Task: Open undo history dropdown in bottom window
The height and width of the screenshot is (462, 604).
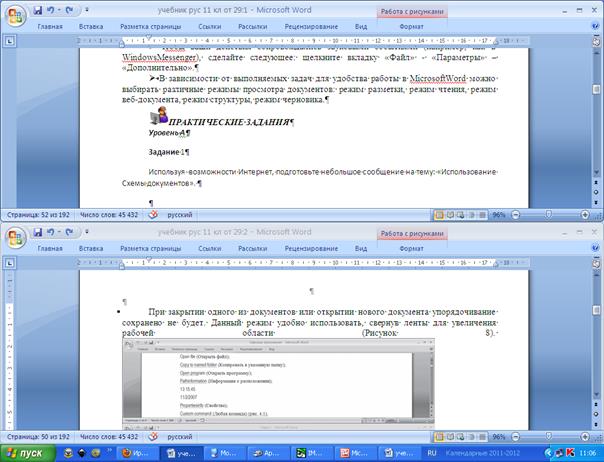Action: 59,232
